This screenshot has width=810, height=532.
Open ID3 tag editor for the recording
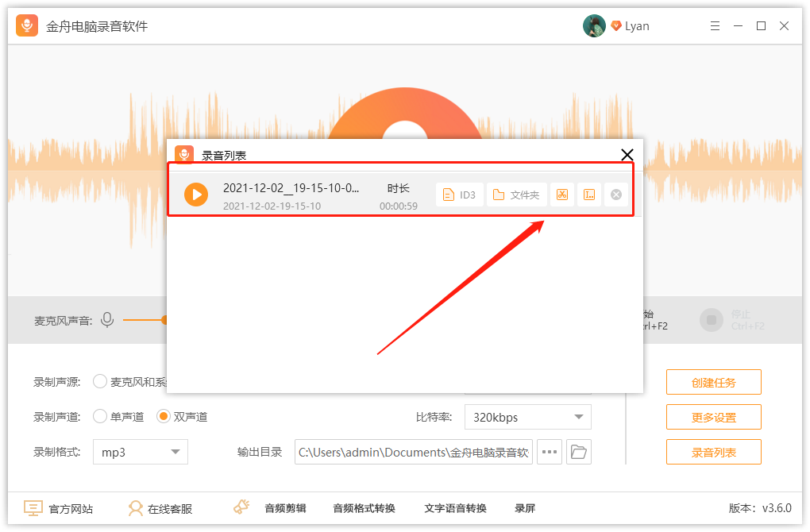(459, 194)
